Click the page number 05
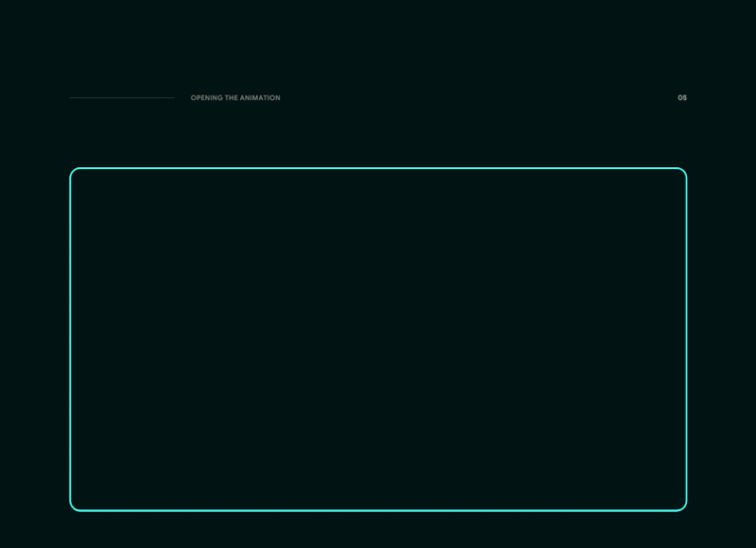 pyautogui.click(x=681, y=98)
